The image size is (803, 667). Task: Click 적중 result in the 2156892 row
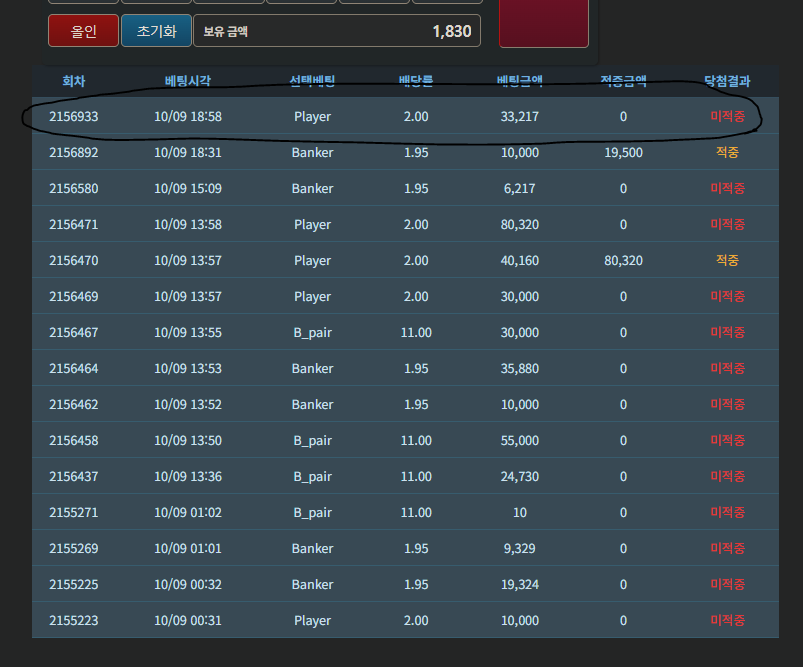pos(727,152)
